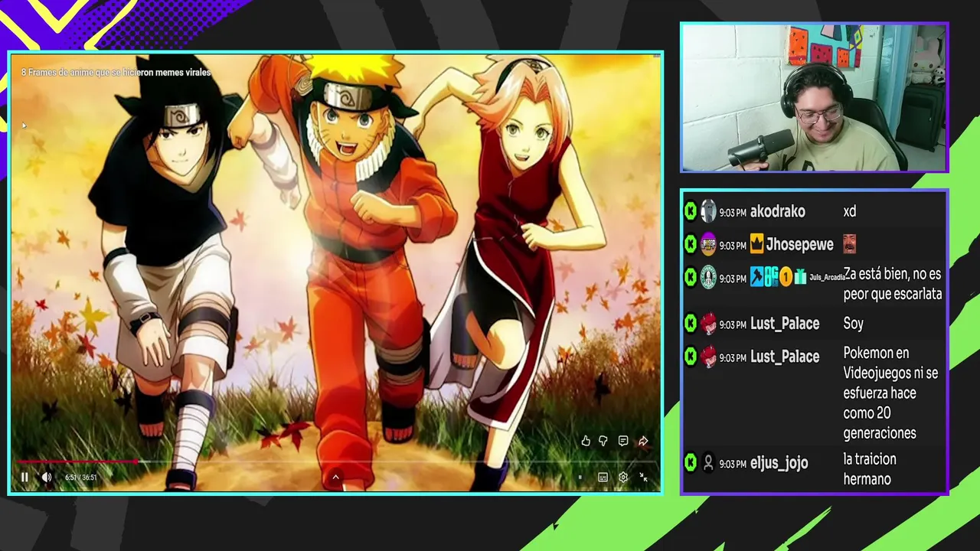Click the anime video frame

(335, 272)
